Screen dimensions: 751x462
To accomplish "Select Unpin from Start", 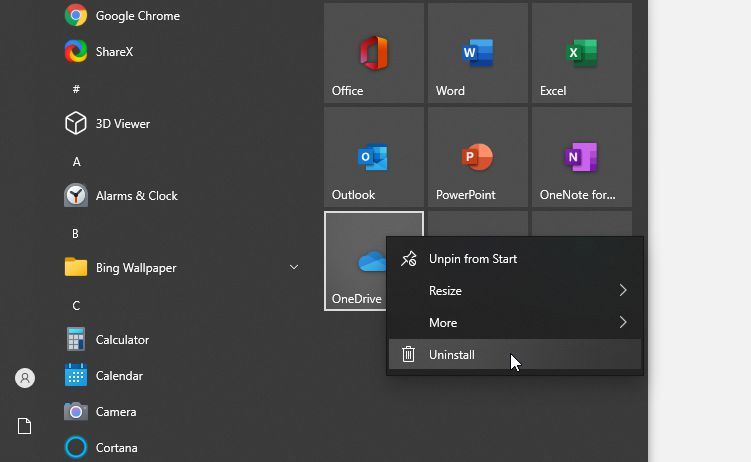I will pyautogui.click(x=473, y=259).
